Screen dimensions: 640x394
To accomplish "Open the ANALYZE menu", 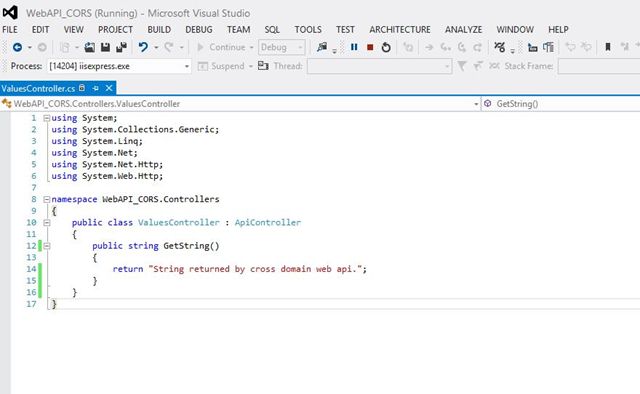I will (x=464, y=30).
